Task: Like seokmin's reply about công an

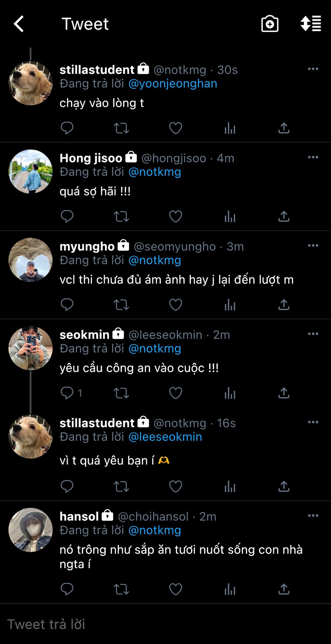Action: (175, 393)
